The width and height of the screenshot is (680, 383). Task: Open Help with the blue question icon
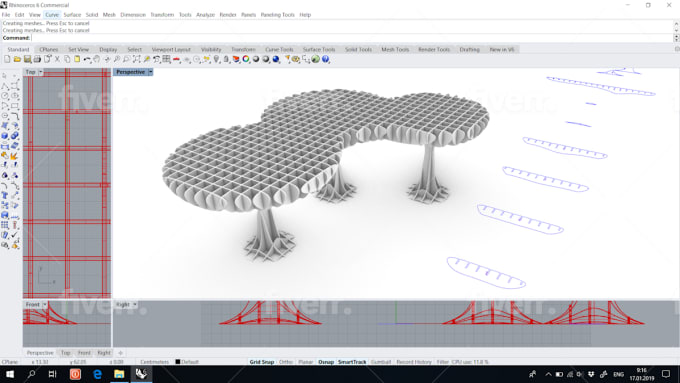pos(326,59)
